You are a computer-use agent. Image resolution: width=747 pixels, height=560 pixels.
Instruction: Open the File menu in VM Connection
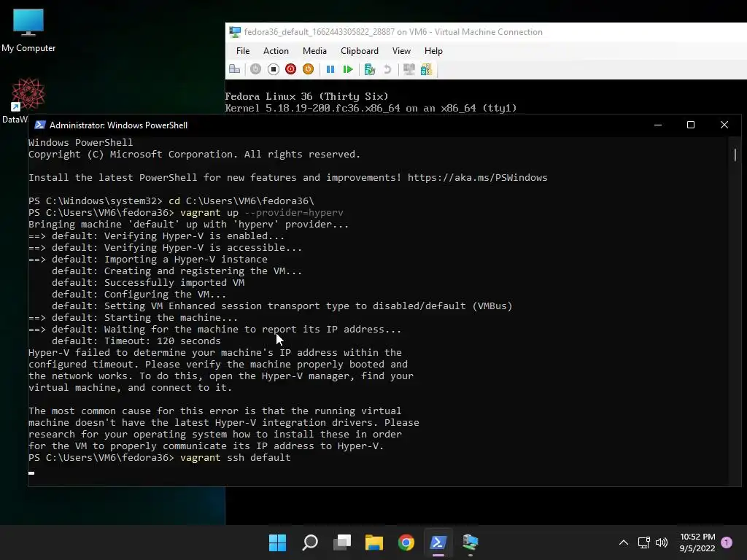coord(243,51)
